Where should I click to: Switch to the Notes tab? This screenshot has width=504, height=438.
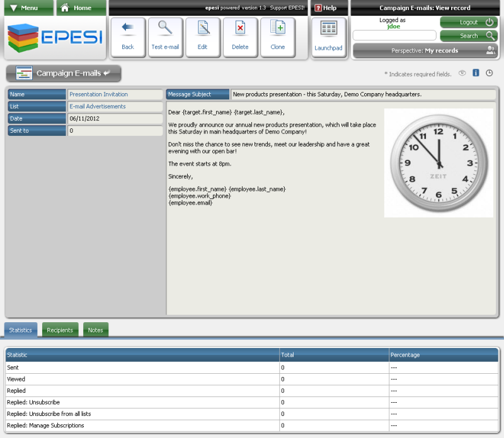(96, 330)
